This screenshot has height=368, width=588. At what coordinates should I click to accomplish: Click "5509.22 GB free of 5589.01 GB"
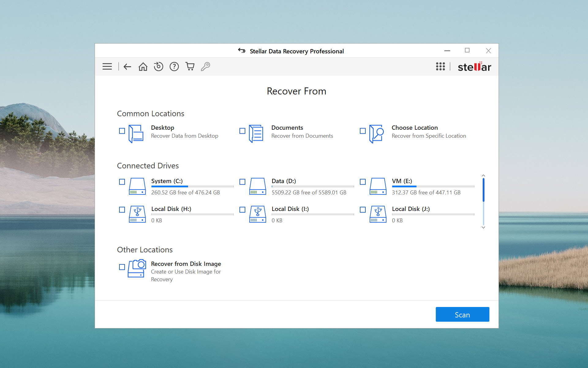(x=309, y=193)
